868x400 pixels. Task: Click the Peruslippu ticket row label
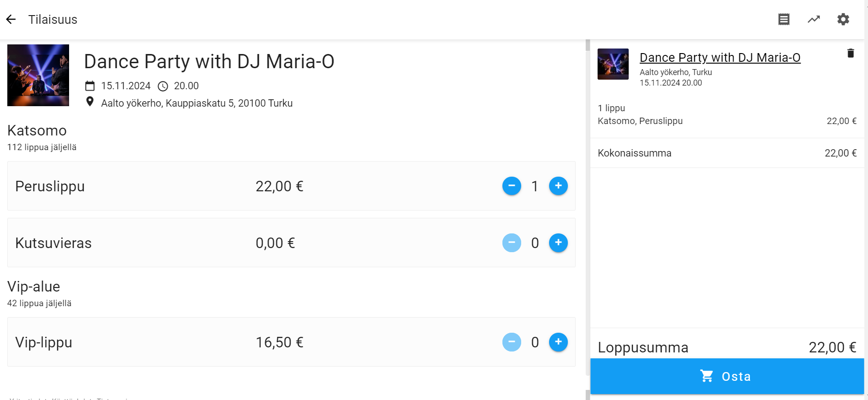[x=50, y=186]
